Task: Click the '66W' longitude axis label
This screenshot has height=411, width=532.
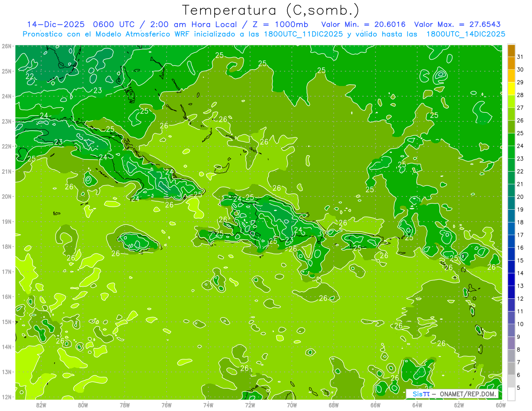Action: coord(375,405)
